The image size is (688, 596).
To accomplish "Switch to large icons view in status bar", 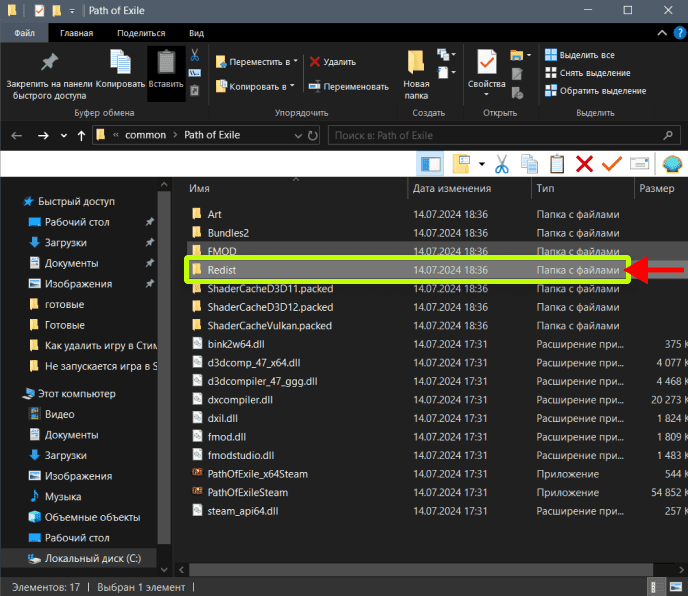I will tap(675, 587).
